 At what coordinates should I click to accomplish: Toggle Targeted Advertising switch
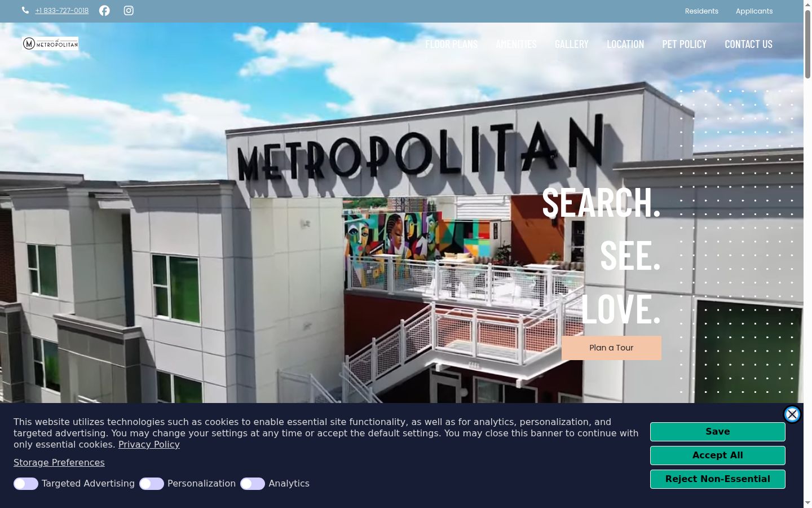pyautogui.click(x=26, y=484)
